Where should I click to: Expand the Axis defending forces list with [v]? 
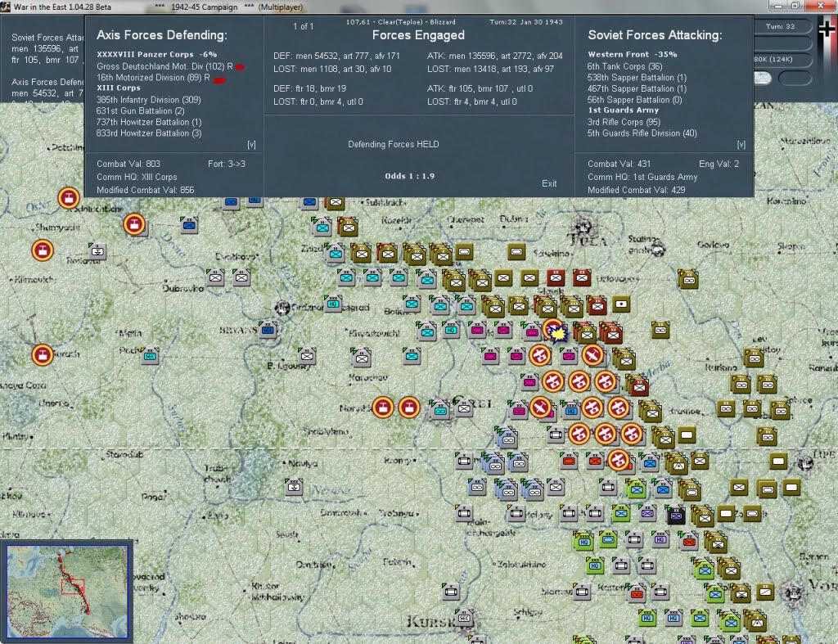tap(251, 145)
